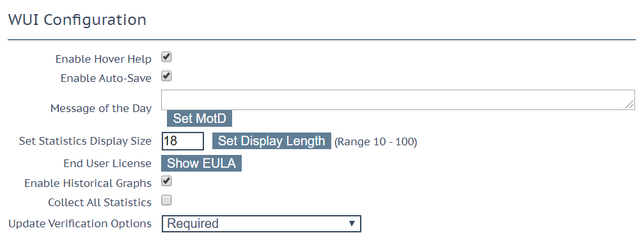Disable the Enable Historical Graphs checkbox
Viewport: 644px width, 242px height.
pos(166,181)
